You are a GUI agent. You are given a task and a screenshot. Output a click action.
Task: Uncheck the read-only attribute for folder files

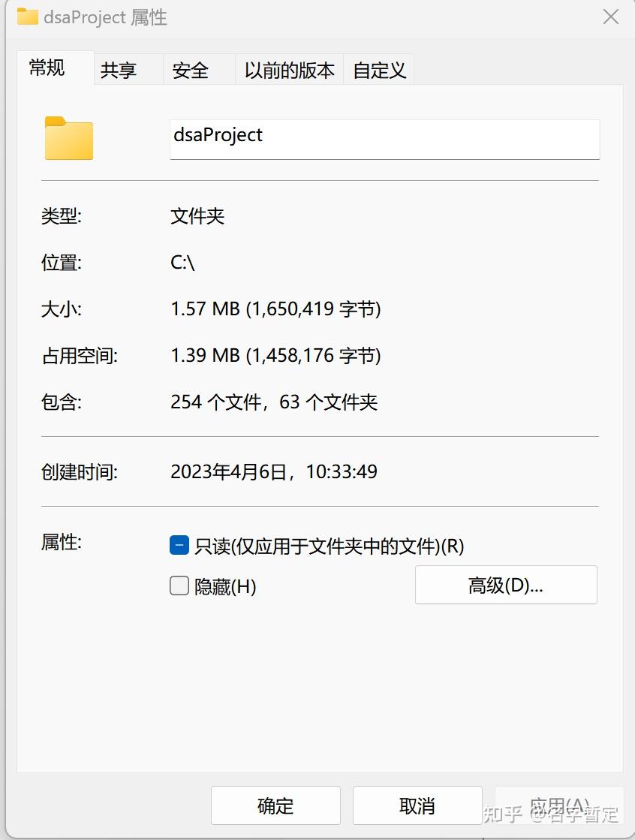[x=179, y=545]
